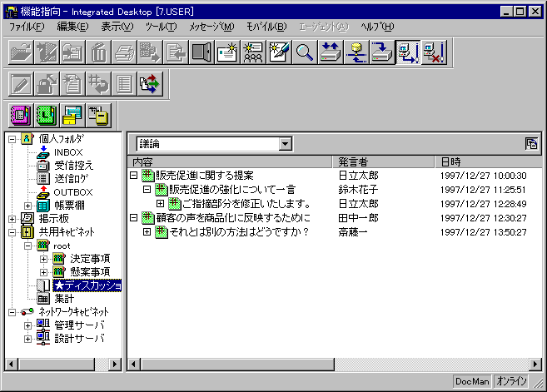The height and width of the screenshot is (392, 547).
Task: Click the send and receive tray icon
Action: (331, 52)
